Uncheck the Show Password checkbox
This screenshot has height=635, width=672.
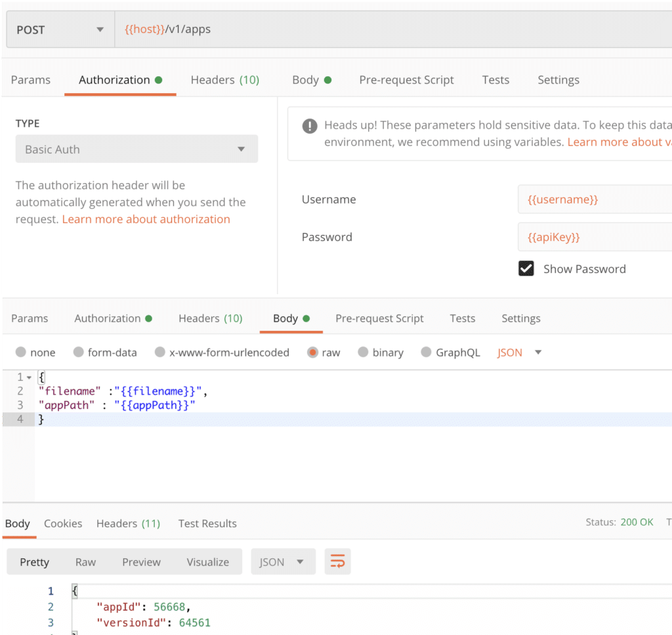[x=526, y=269]
